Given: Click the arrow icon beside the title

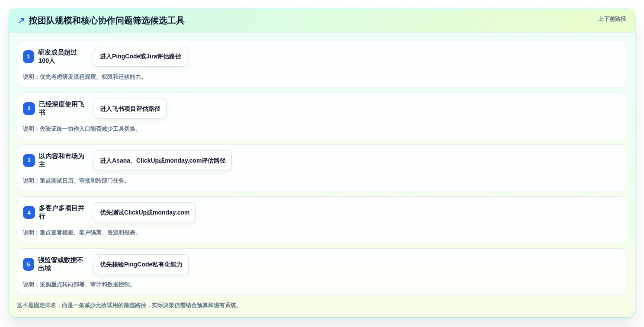Looking at the screenshot, I should click(x=21, y=21).
